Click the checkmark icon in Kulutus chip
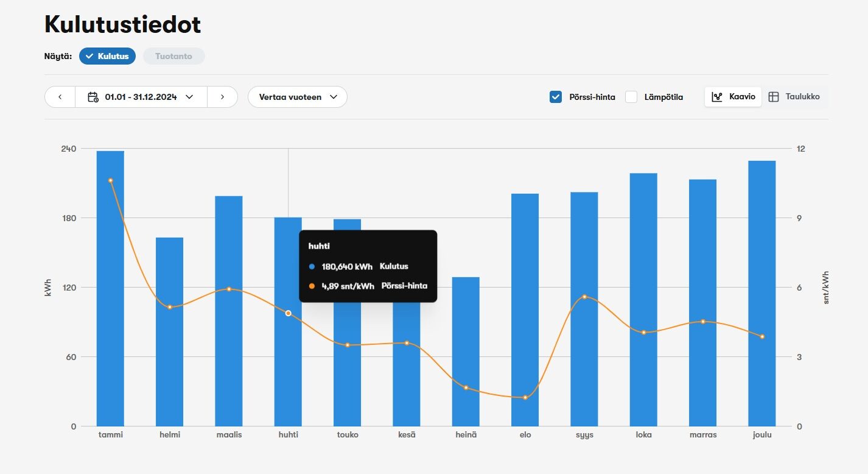 point(89,56)
